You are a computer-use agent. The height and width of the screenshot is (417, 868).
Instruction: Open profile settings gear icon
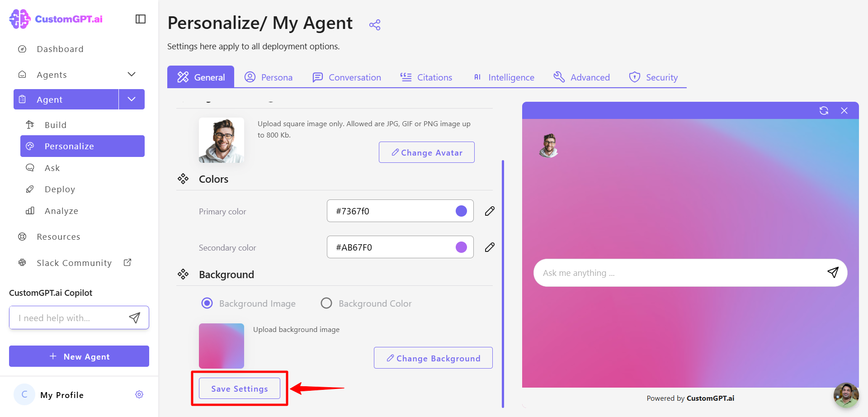click(x=139, y=394)
